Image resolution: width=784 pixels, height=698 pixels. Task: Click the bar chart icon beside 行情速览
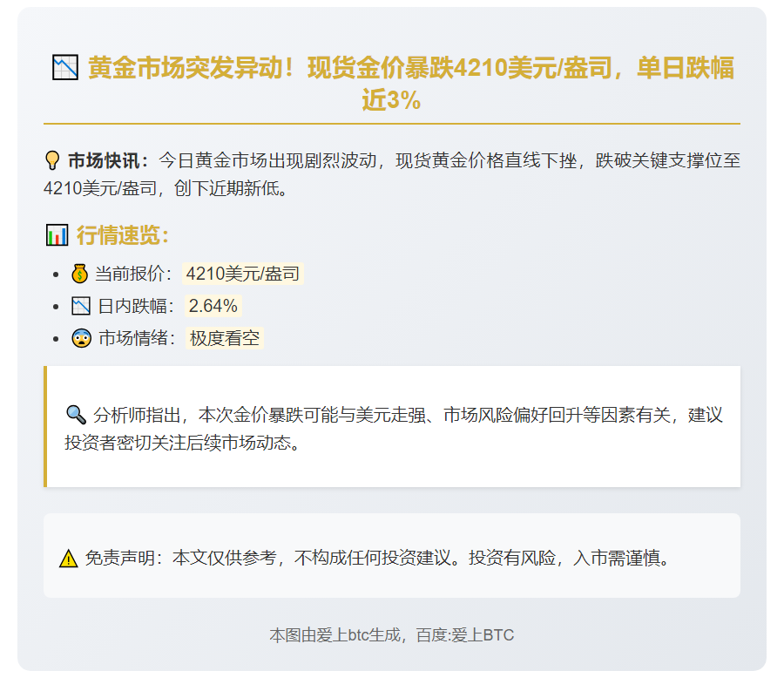pyautogui.click(x=57, y=235)
